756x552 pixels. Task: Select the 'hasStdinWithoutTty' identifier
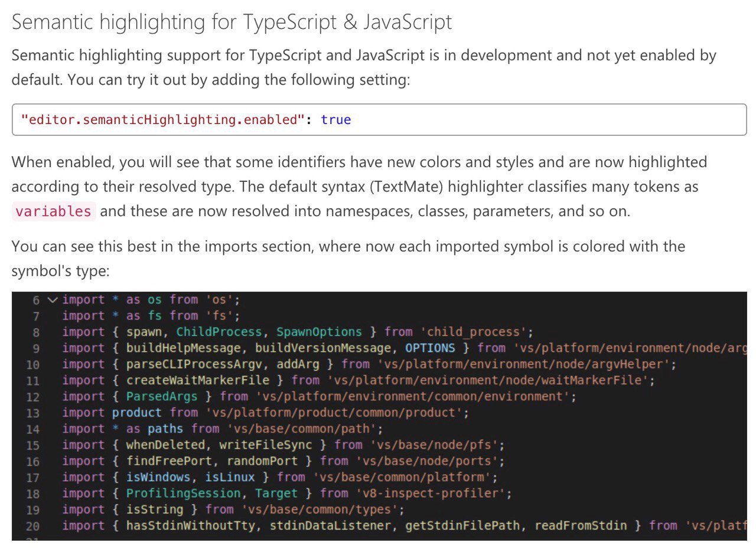click(190, 525)
